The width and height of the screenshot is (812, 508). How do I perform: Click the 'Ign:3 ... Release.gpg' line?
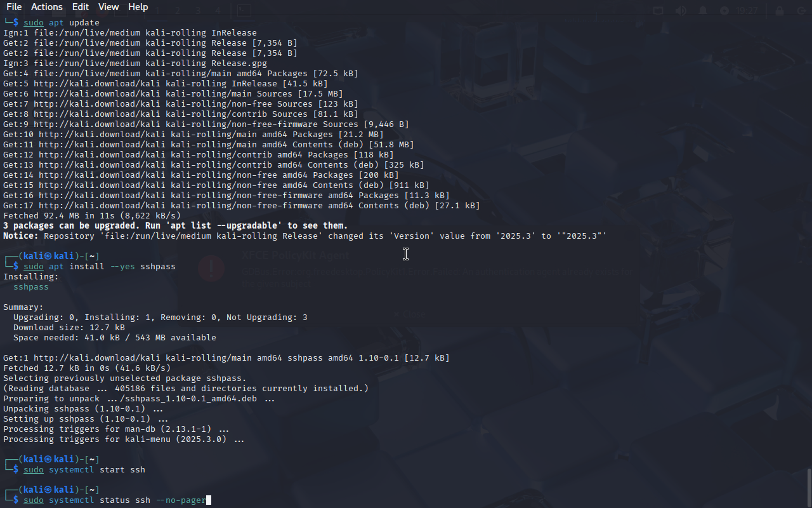pyautogui.click(x=135, y=63)
